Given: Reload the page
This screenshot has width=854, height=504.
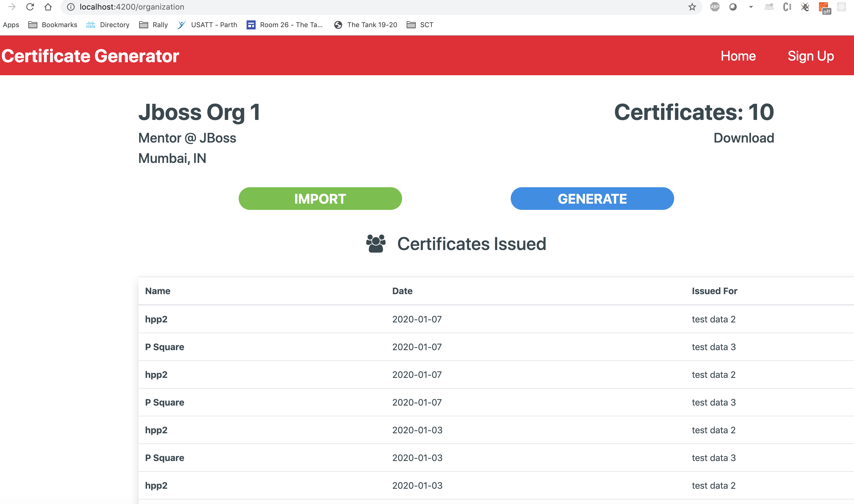Looking at the screenshot, I should [30, 7].
